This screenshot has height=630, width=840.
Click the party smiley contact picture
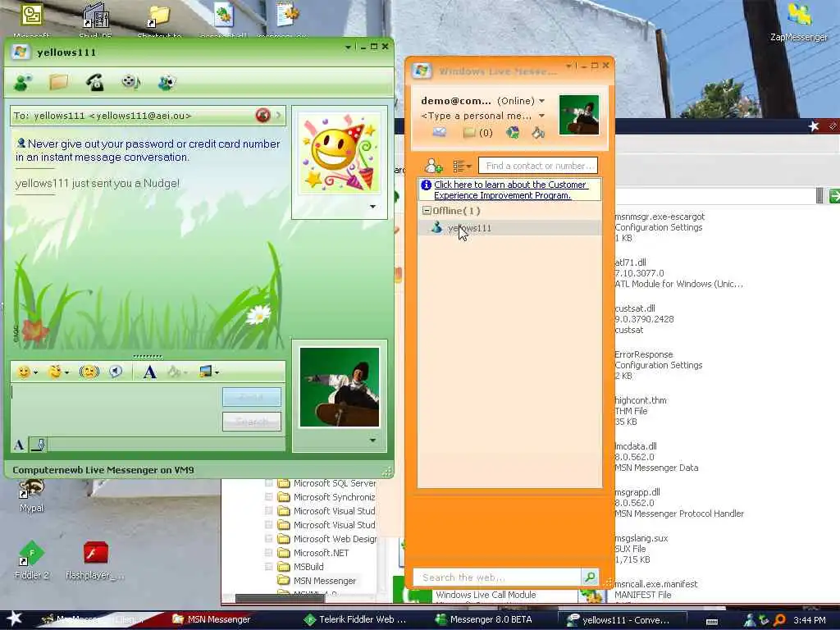tap(339, 153)
